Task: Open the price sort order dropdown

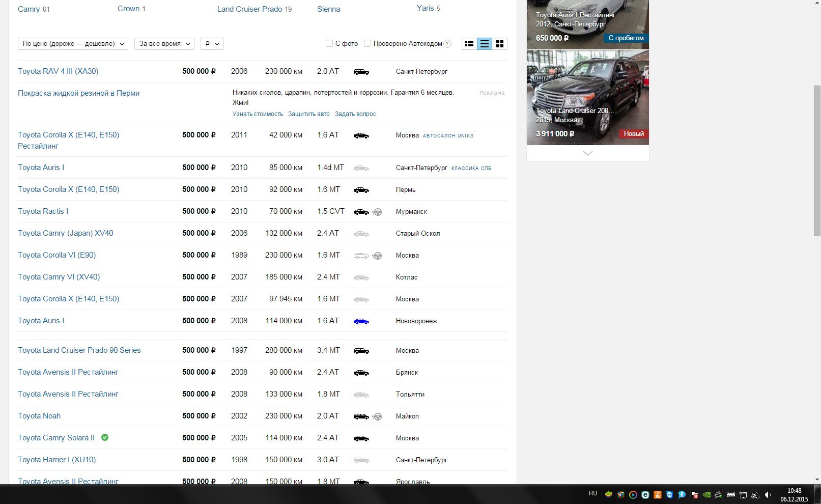Action: pyautogui.click(x=73, y=44)
